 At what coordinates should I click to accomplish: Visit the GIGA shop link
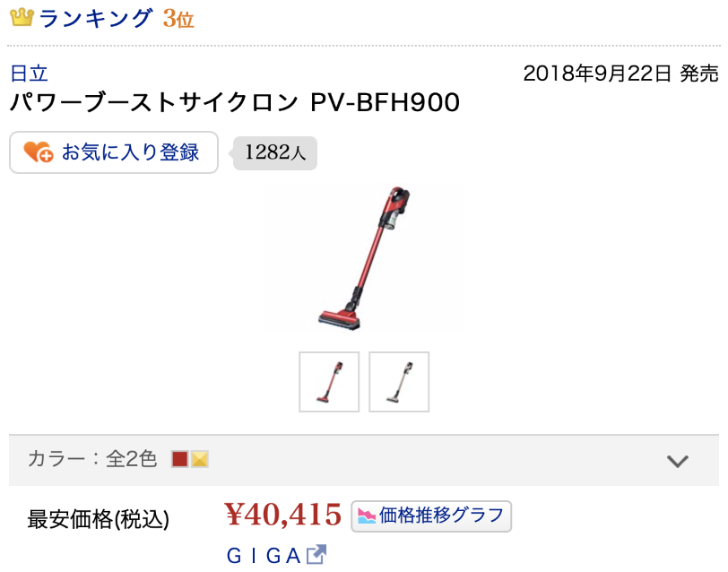pyautogui.click(x=264, y=556)
